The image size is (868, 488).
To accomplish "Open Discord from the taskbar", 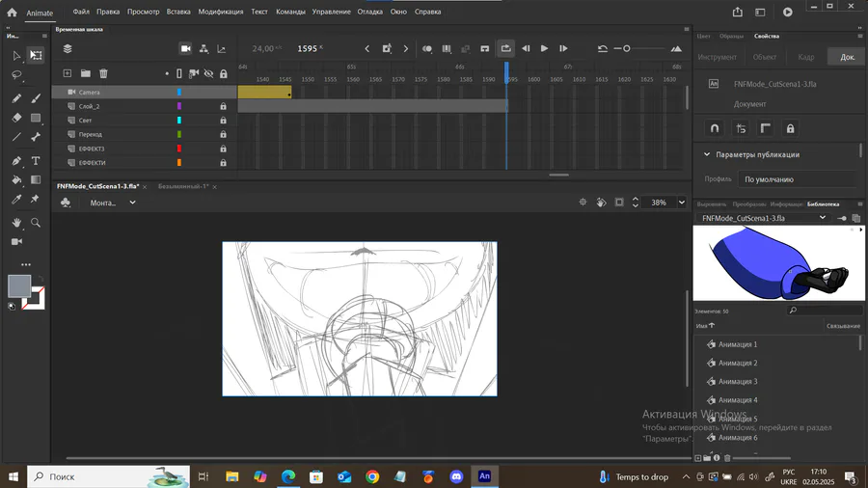I will click(456, 476).
